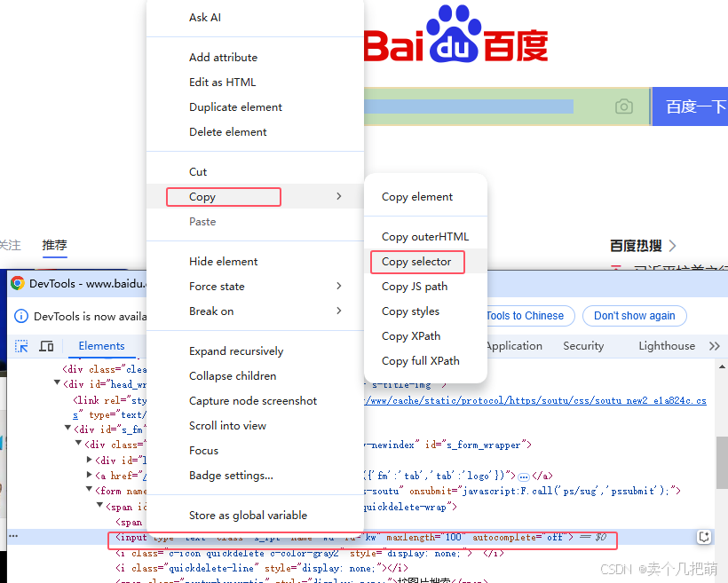728x583 pixels.
Task: Click the three-dots gutter on selected row
Action: pyautogui.click(x=13, y=536)
